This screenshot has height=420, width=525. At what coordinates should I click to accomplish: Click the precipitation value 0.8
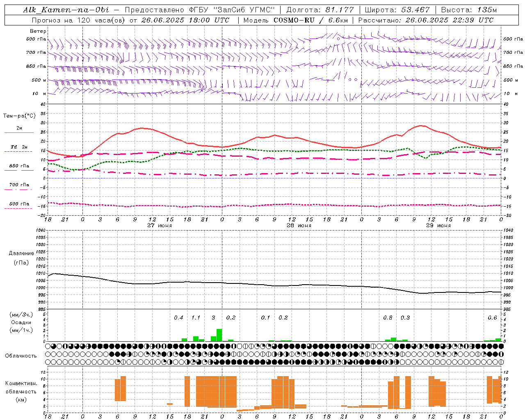click(388, 317)
